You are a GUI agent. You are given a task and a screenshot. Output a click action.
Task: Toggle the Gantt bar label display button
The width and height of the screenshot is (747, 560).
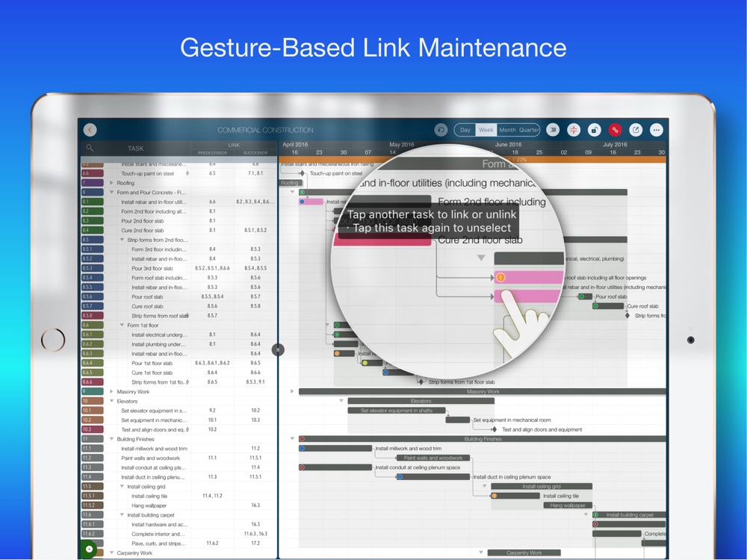coord(552,130)
